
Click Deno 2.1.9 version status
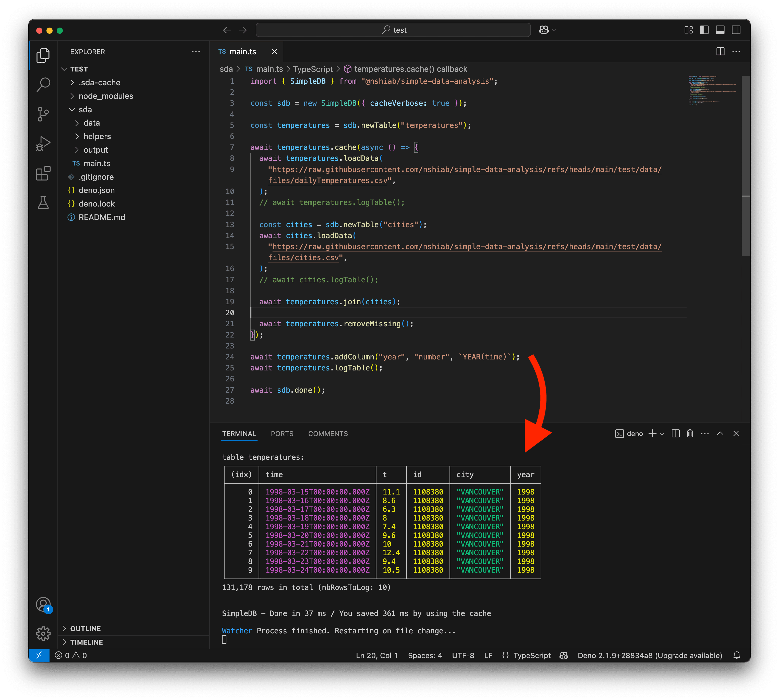649,655
